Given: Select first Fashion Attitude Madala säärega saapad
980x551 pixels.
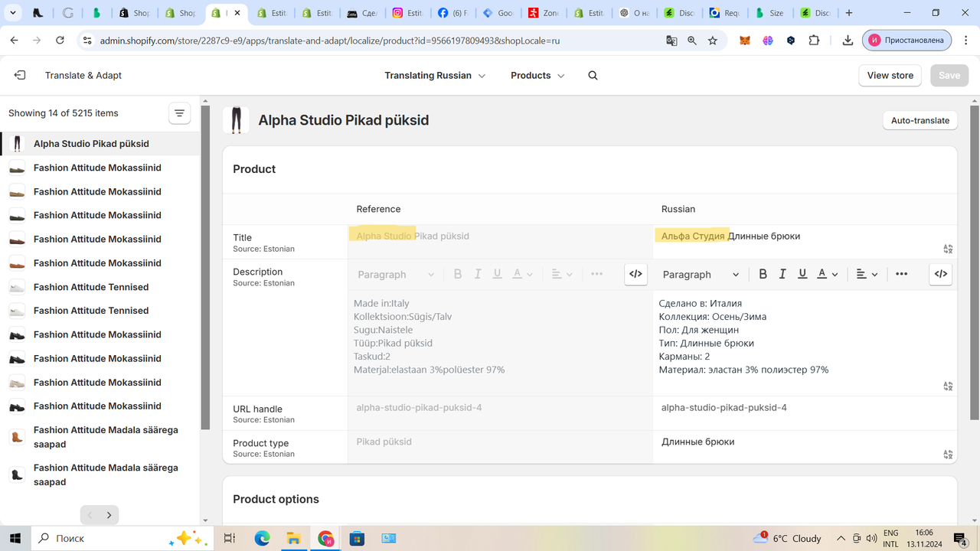Looking at the screenshot, I should 100,437.
